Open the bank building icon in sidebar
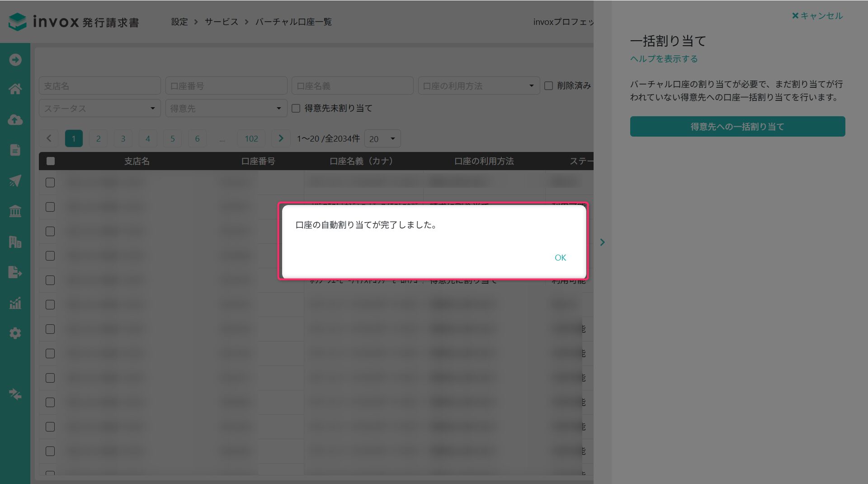The height and width of the screenshot is (484, 868). 15,211
